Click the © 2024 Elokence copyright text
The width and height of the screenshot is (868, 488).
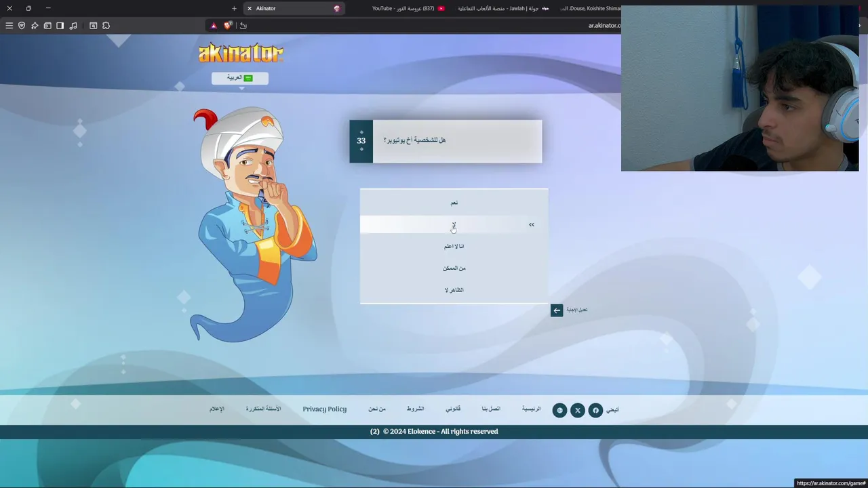[440, 432]
